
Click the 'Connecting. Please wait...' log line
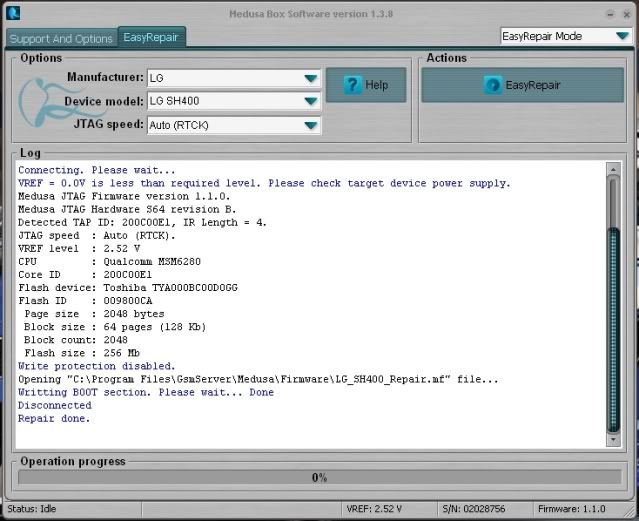pos(97,170)
